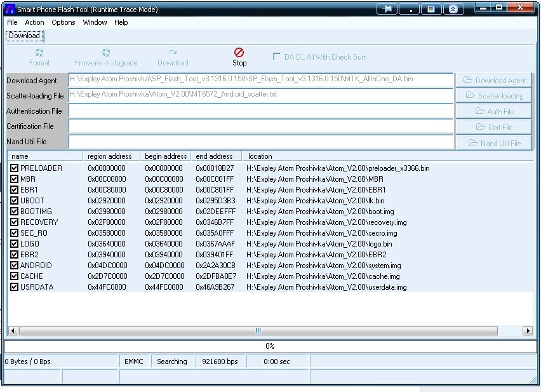Click the colored square icon in title bar
Viewport: 541px width, 392px height.
coord(431,9)
